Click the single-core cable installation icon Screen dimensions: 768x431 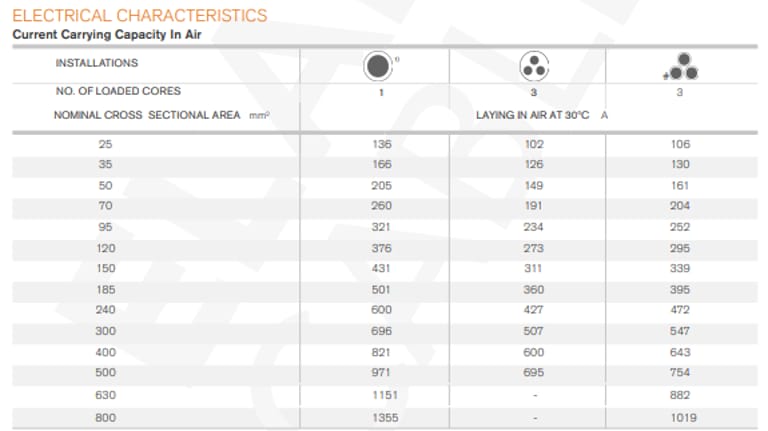pos(377,66)
